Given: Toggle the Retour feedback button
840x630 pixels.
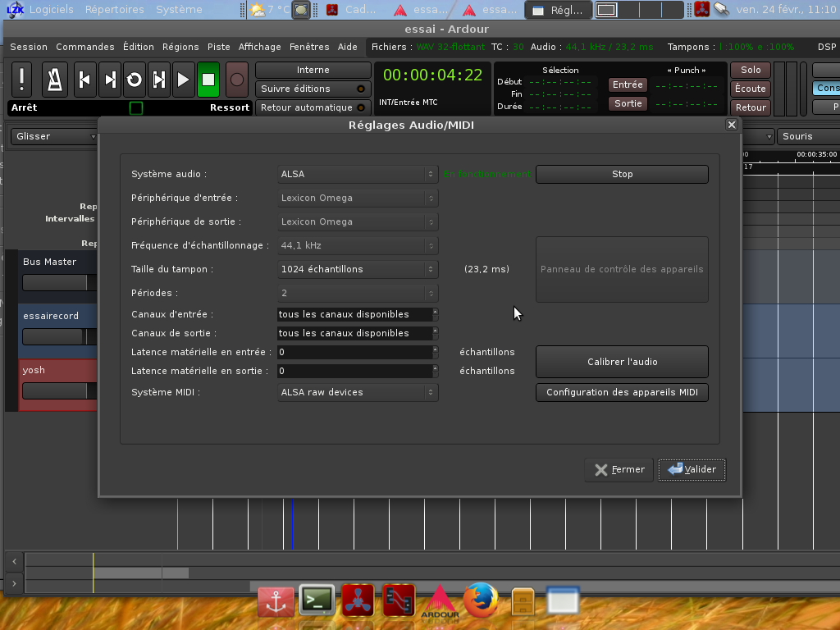Looking at the screenshot, I should 751,107.
